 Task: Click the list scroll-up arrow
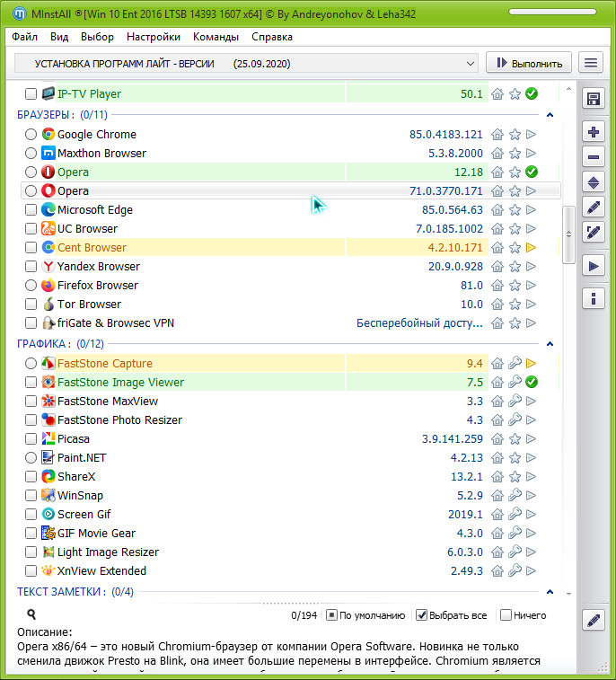568,89
